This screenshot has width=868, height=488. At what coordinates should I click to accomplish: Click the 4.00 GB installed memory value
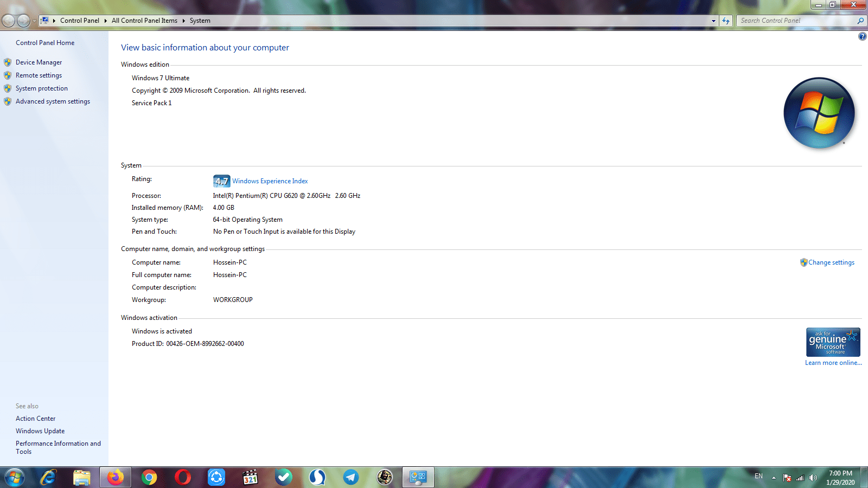[224, 208]
